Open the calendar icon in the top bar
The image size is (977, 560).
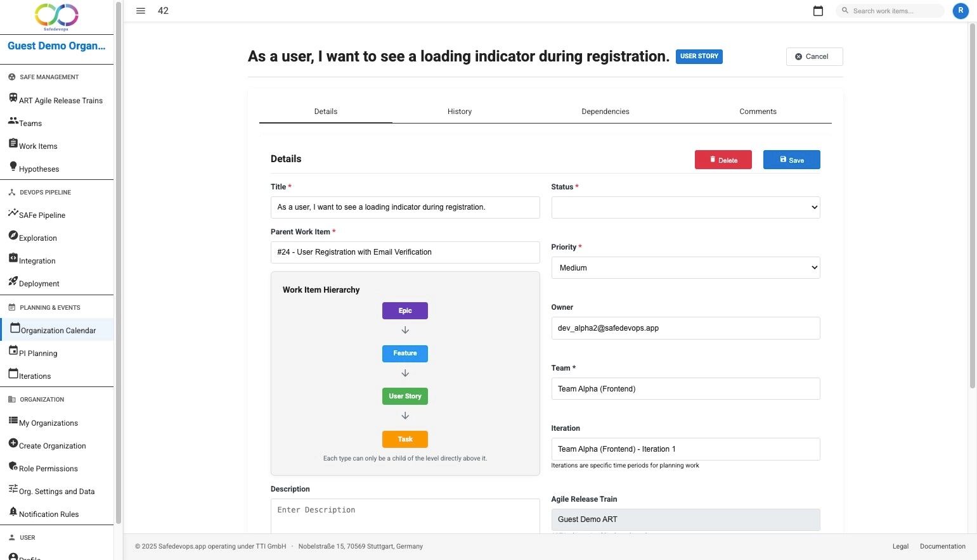click(818, 10)
